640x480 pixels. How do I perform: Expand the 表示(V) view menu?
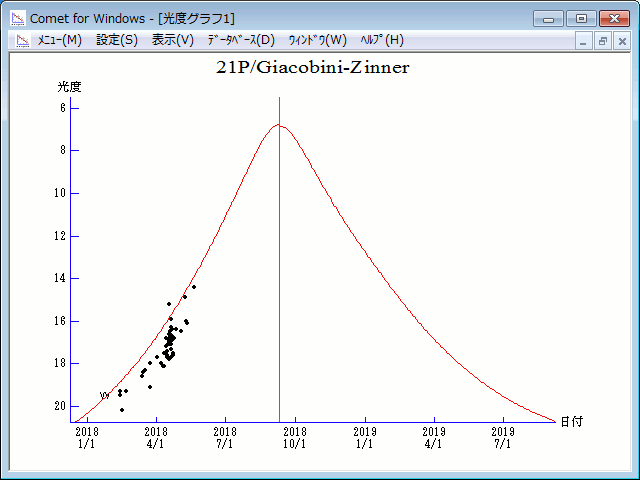[172, 40]
